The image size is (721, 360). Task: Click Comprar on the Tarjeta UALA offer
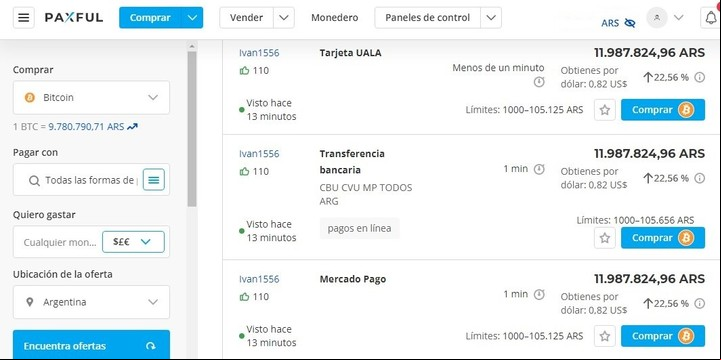[663, 110]
